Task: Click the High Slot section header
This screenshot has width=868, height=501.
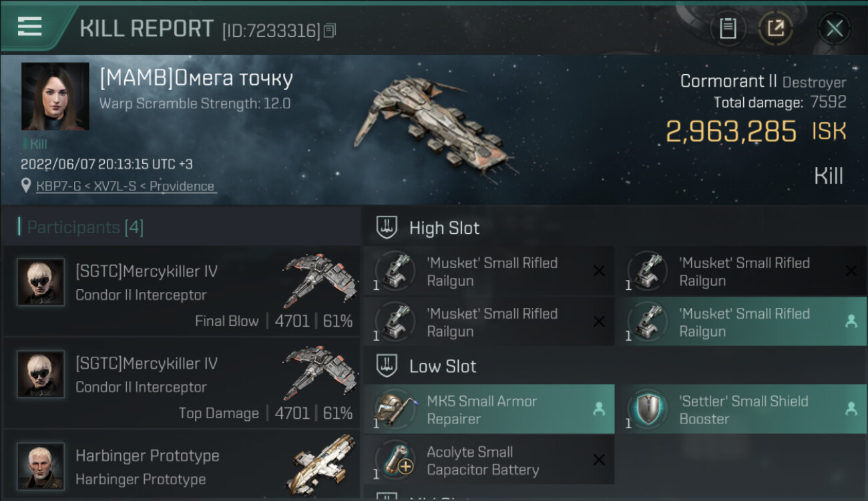Action: tap(444, 228)
